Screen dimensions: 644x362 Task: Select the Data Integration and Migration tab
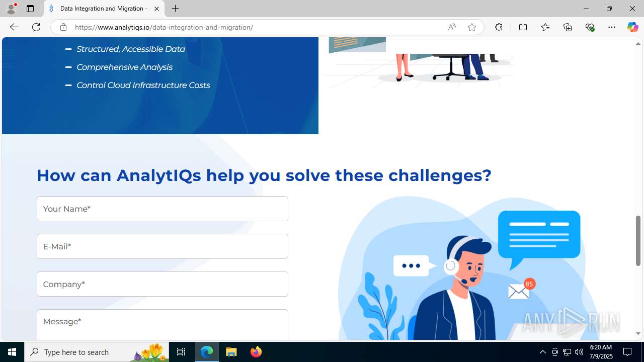coord(104,9)
